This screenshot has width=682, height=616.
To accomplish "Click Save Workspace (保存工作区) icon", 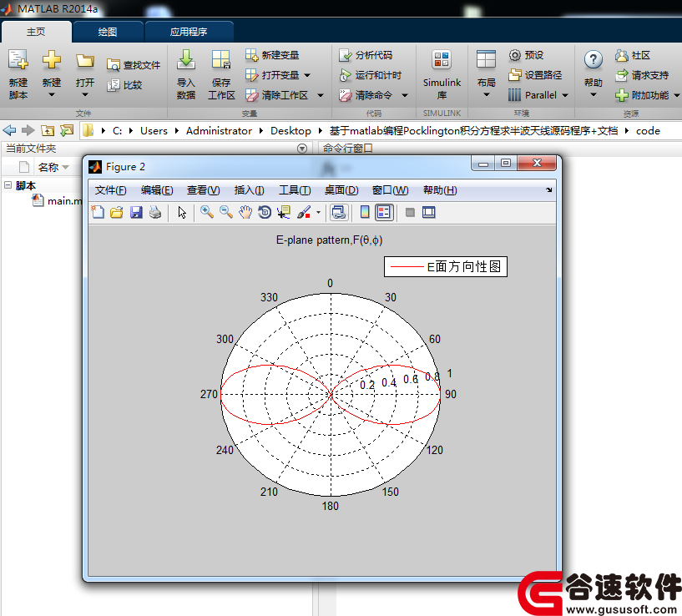I will point(221,60).
